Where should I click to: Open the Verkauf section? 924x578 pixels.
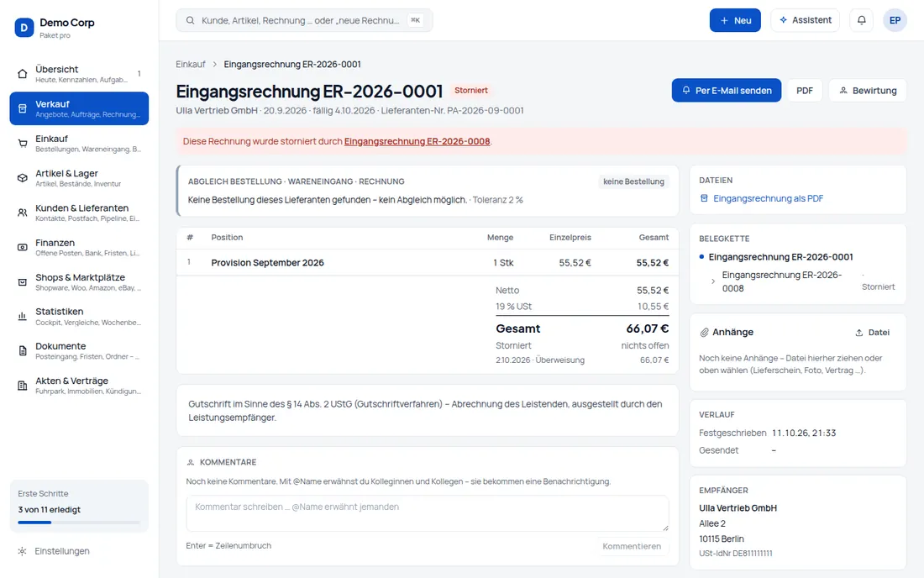pyautogui.click(x=79, y=108)
